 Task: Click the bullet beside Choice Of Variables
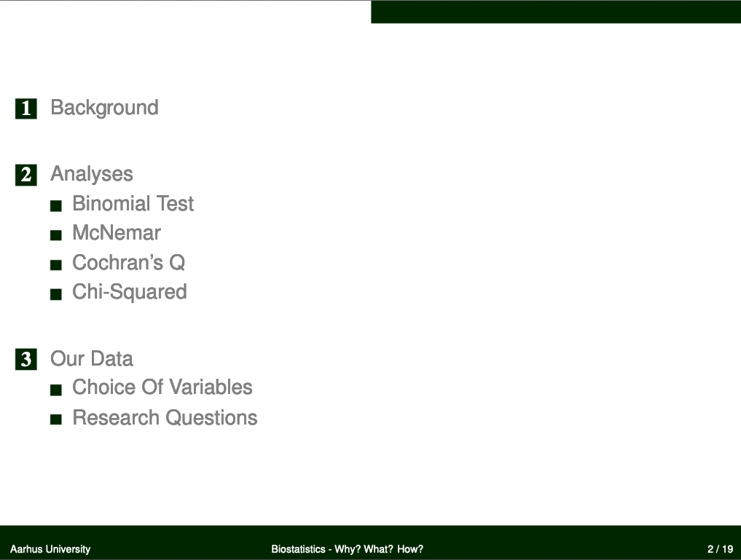coord(56,390)
